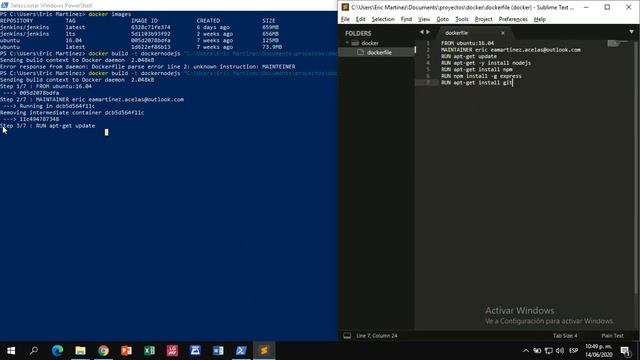The image size is (640, 360).
Task: Close the dockerfile tab
Action: pyautogui.click(x=503, y=33)
